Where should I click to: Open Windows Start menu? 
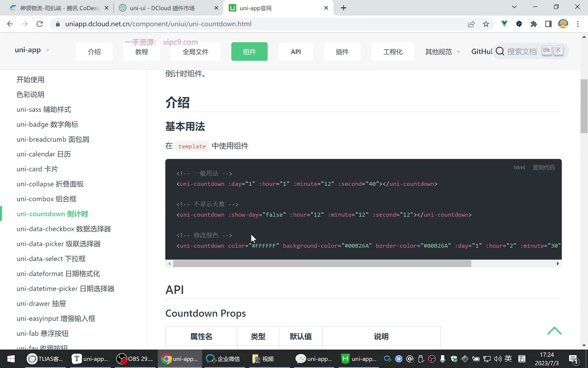[11, 359]
